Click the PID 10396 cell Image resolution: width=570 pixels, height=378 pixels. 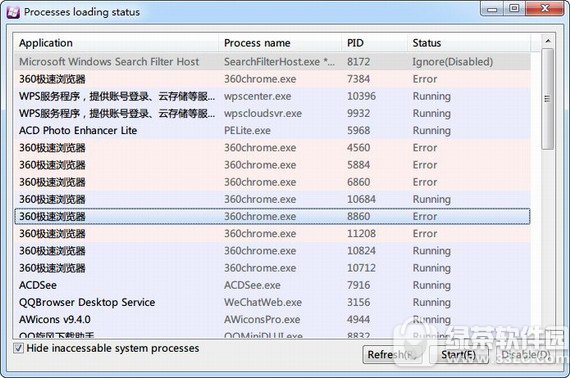click(x=361, y=96)
